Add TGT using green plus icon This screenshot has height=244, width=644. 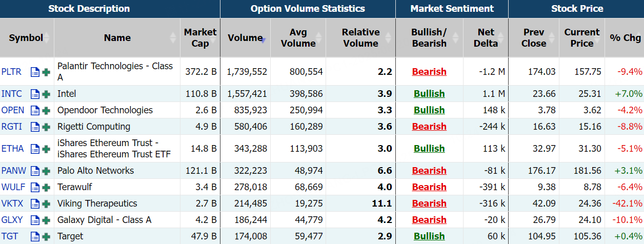point(46,237)
